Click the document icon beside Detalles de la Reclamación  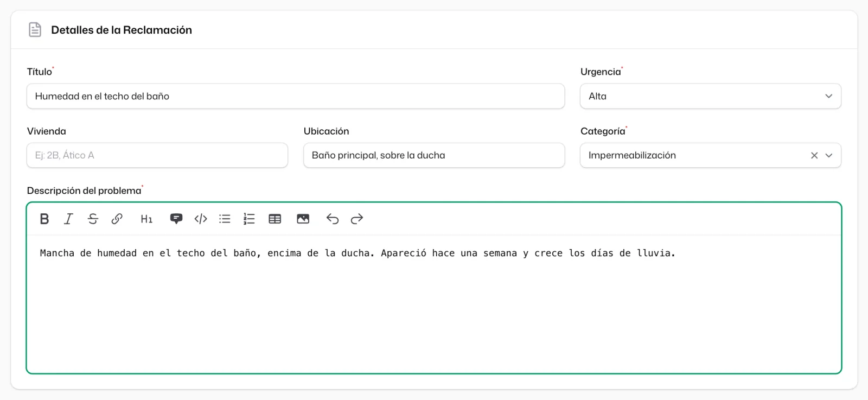tap(35, 30)
